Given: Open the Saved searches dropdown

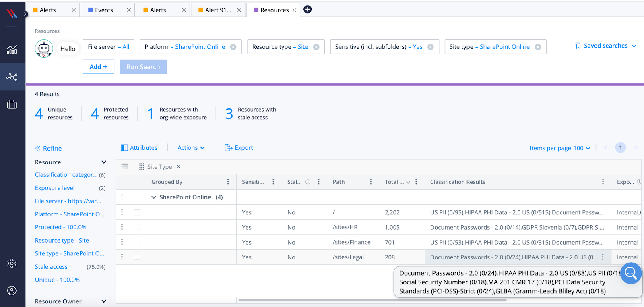Looking at the screenshot, I should click(x=605, y=46).
